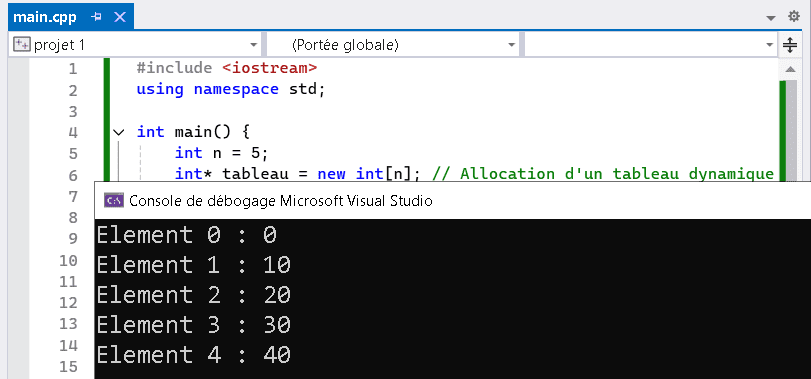
Task: Click the projet 1 project icon
Action: tap(21, 45)
